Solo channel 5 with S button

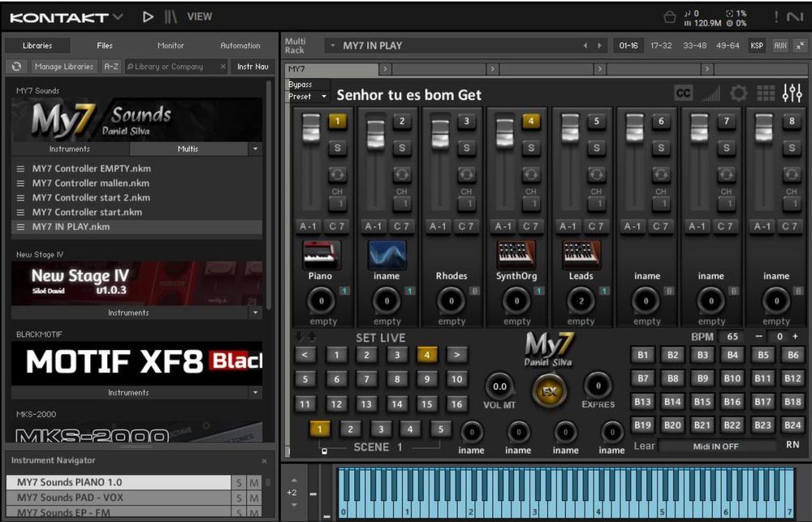(596, 148)
